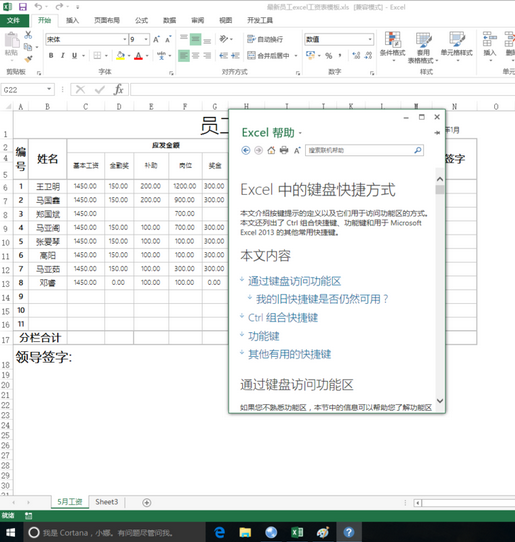Open cell styles (单元格样式) dropdown
This screenshot has height=542, width=515.
point(457,46)
